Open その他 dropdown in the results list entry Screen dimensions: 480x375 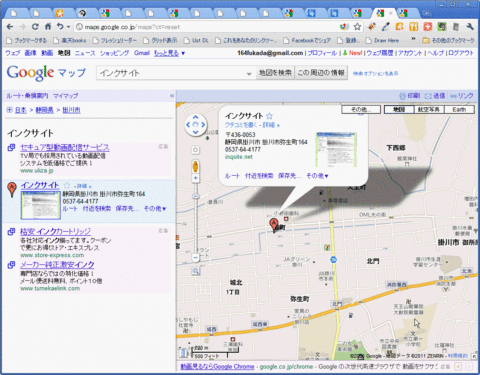[155, 209]
